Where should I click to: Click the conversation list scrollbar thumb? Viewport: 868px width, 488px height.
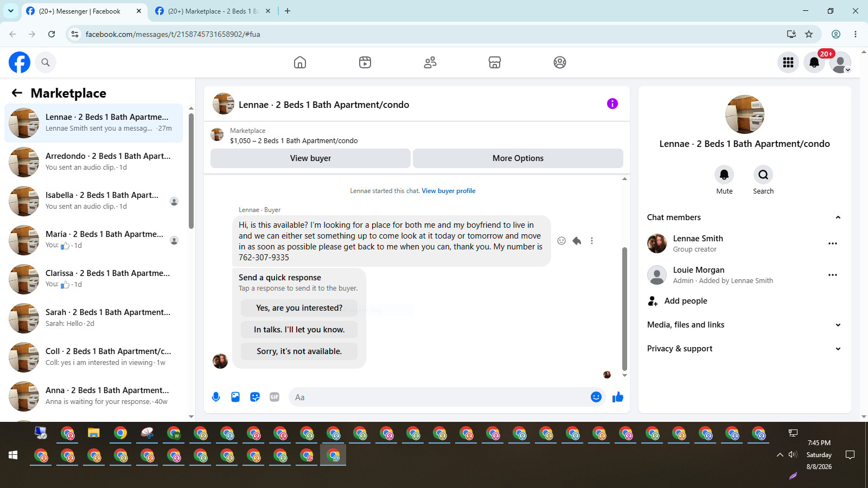tap(191, 171)
